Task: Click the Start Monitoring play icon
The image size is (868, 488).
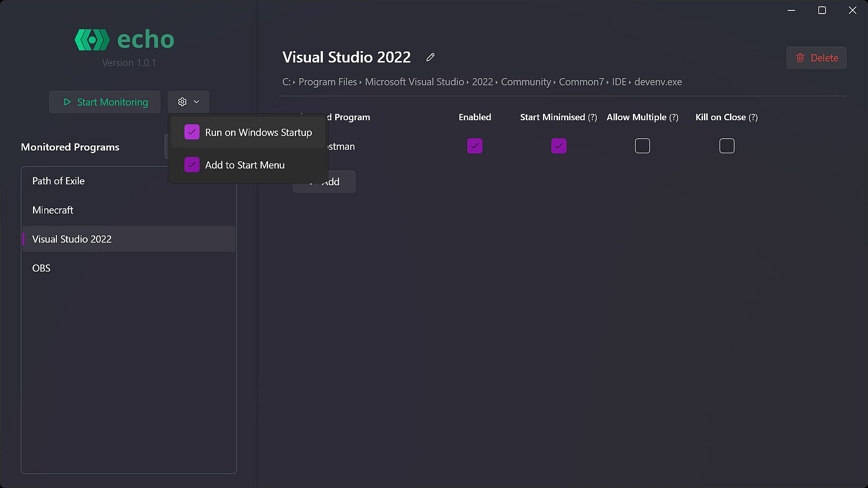Action: point(67,102)
